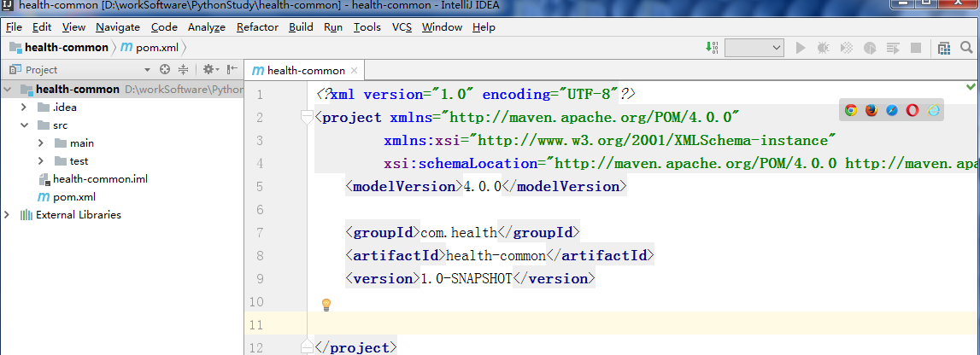The image size is (980, 355).
Task: Click the Run with Coverage icon
Action: 846,48
